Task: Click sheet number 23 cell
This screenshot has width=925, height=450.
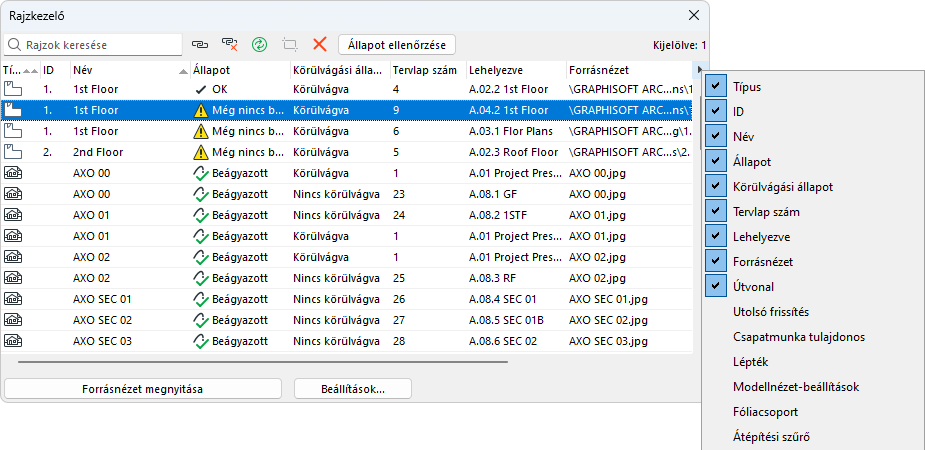Action: pos(398,194)
